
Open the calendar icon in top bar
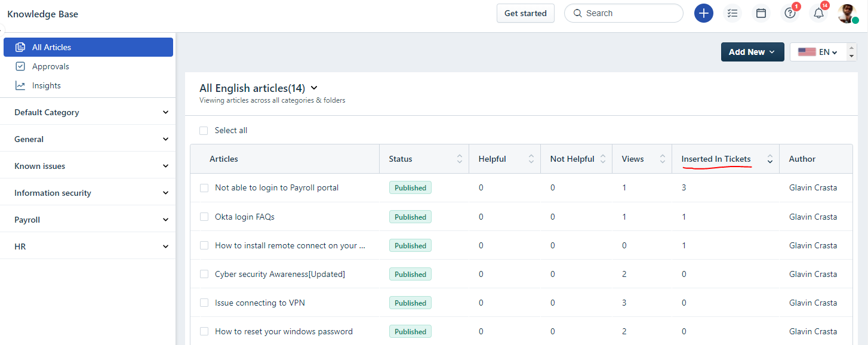point(761,13)
